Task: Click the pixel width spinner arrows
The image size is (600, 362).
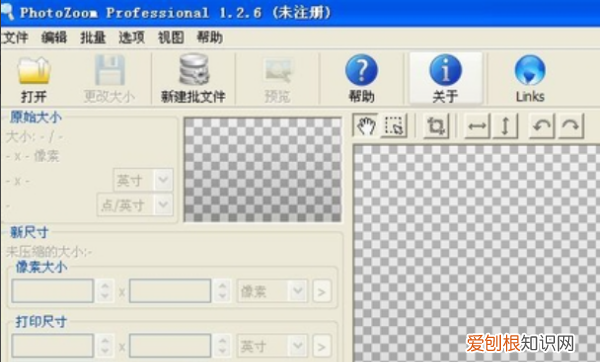Action: coord(104,291)
